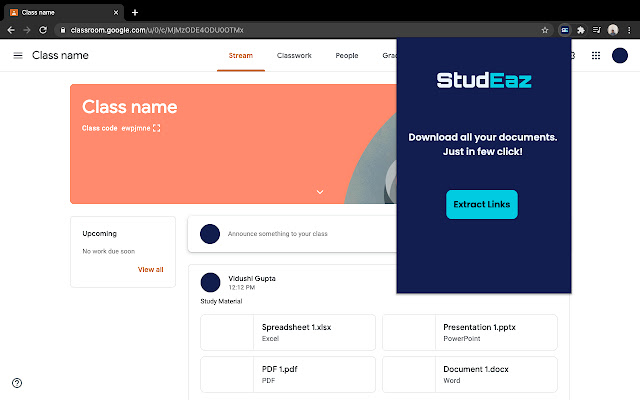Image resolution: width=640 pixels, height=400 pixels.
Task: Close the 'Class name' browser tab
Action: pyautogui.click(x=116, y=13)
